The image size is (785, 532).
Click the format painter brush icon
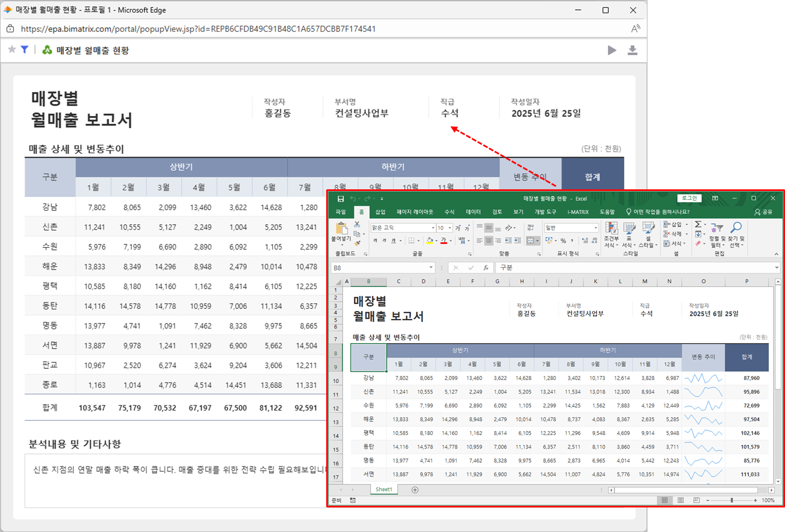click(357, 243)
